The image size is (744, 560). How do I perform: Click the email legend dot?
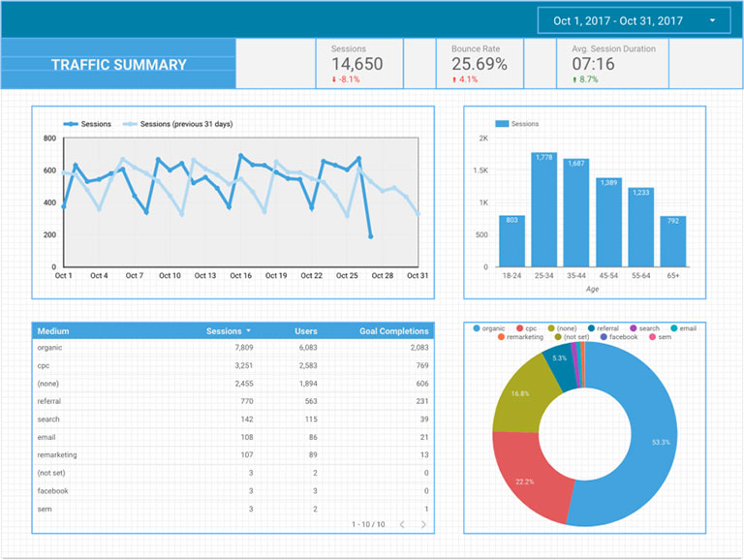[x=674, y=328]
